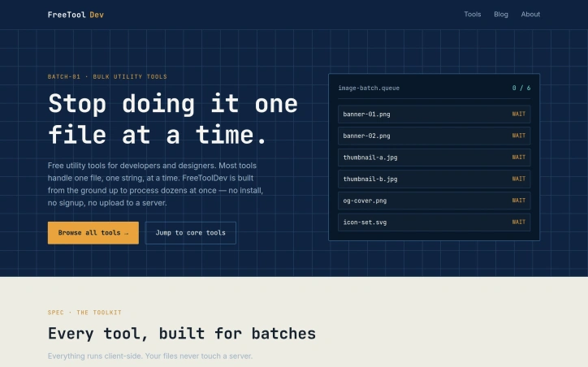Click the hero paragraph about free utility tools
This screenshot has height=367, width=588.
tap(156, 184)
